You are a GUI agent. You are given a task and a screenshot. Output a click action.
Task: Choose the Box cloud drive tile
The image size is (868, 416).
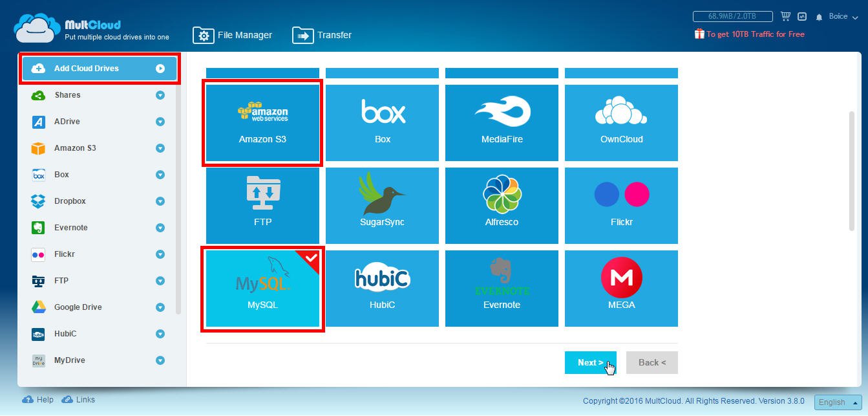(382, 122)
